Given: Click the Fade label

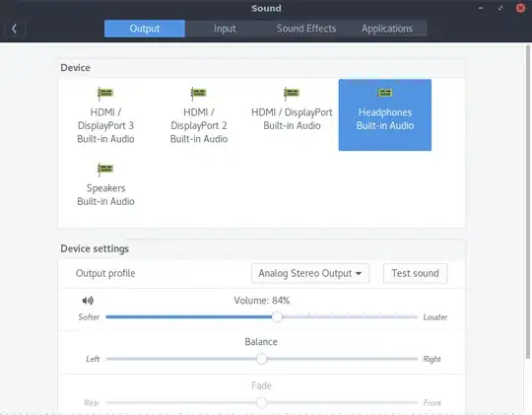Looking at the screenshot, I should tap(262, 385).
